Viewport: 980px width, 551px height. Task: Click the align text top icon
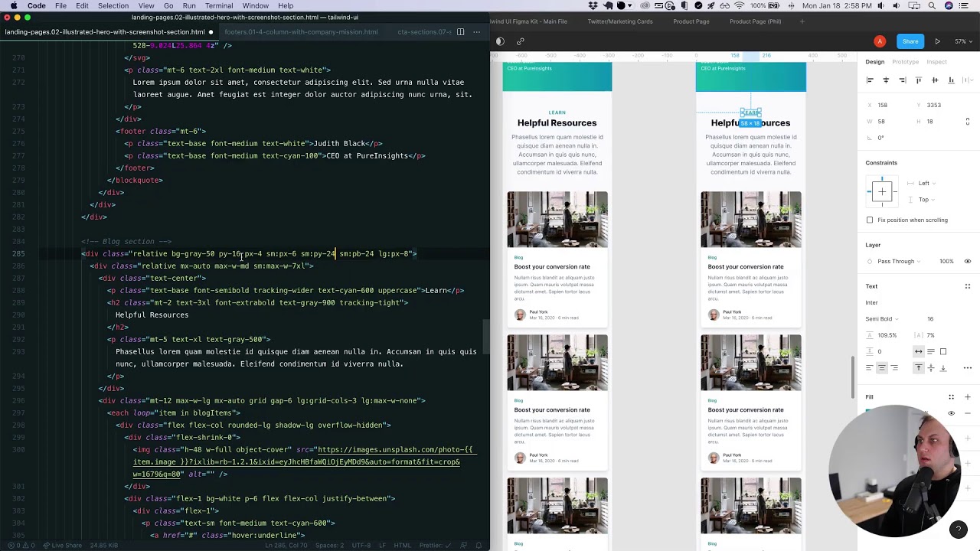919,367
